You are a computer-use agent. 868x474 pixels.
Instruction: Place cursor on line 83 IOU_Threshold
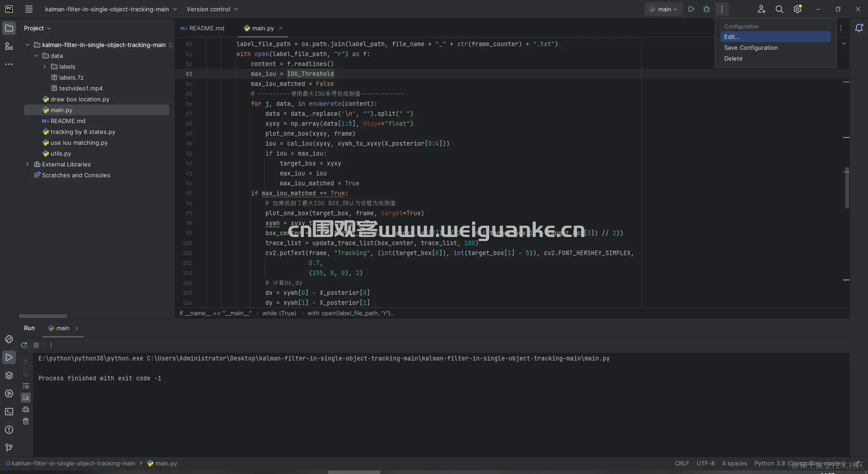pyautogui.click(x=311, y=74)
